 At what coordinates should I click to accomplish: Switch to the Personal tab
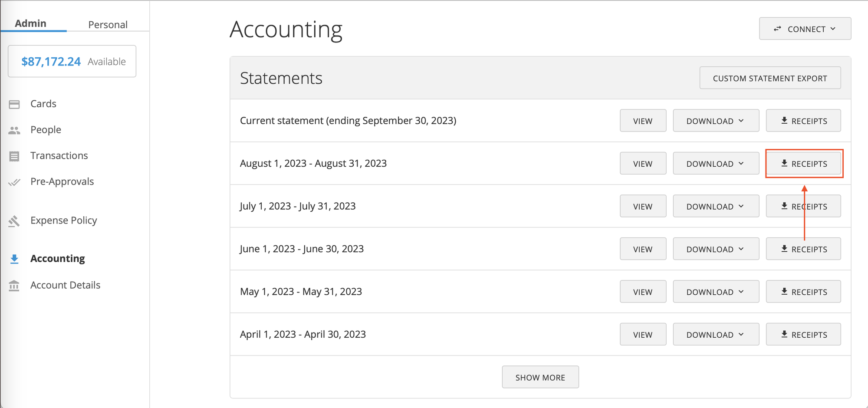point(108,24)
